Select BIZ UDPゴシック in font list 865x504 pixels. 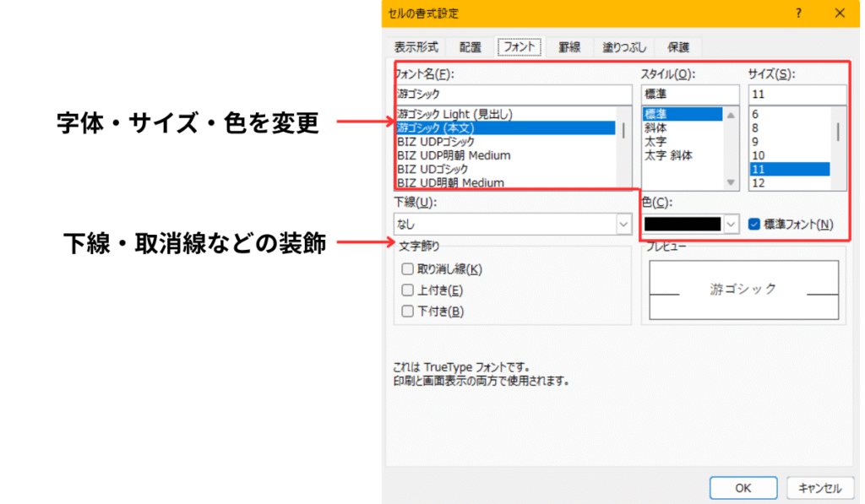click(442, 142)
